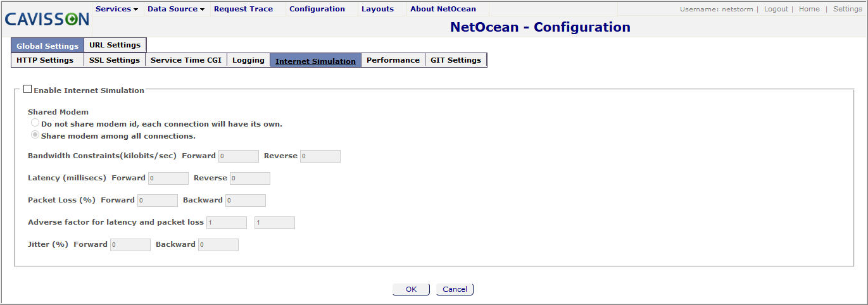Image resolution: width=868 pixels, height=305 pixels.
Task: Click the Bandwidth Constraints Forward field
Action: tap(239, 156)
